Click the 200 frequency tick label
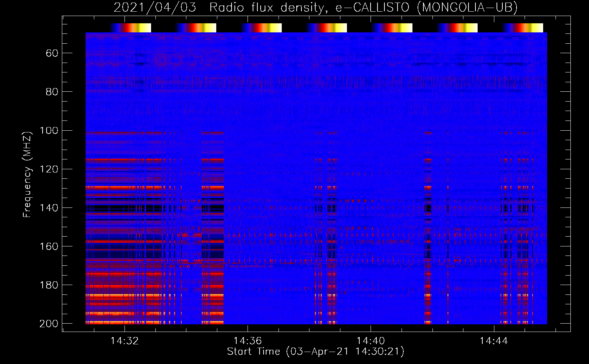The height and width of the screenshot is (364, 589). tap(49, 324)
